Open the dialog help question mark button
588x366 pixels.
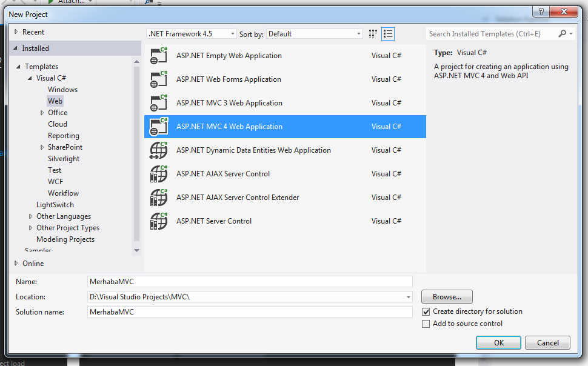[x=541, y=12]
